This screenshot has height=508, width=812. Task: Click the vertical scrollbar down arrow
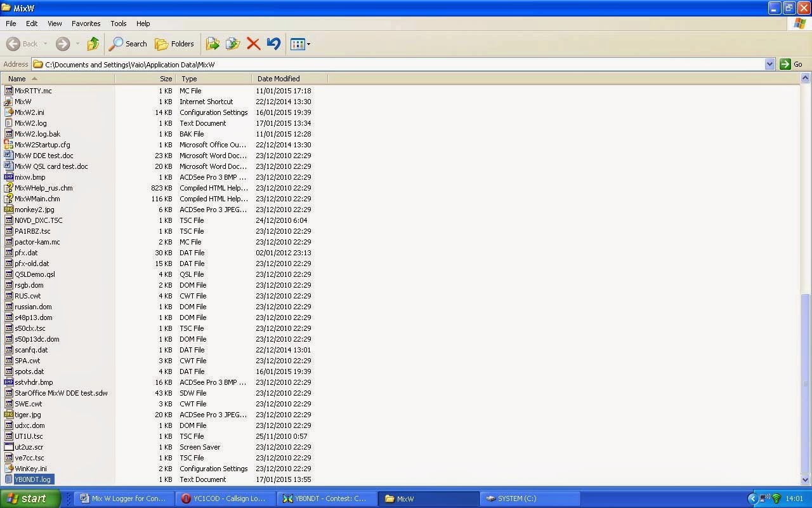coord(806,480)
